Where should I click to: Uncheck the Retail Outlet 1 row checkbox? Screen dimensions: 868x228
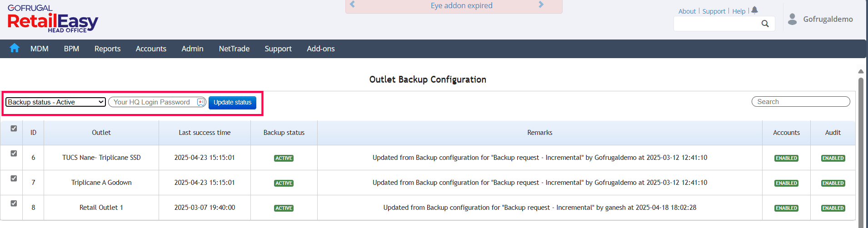pos(14,203)
